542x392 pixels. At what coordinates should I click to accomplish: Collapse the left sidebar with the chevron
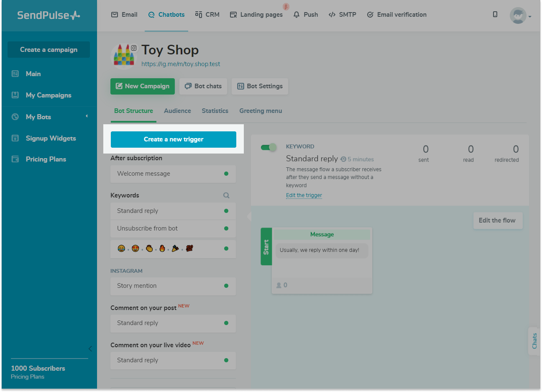click(x=90, y=348)
